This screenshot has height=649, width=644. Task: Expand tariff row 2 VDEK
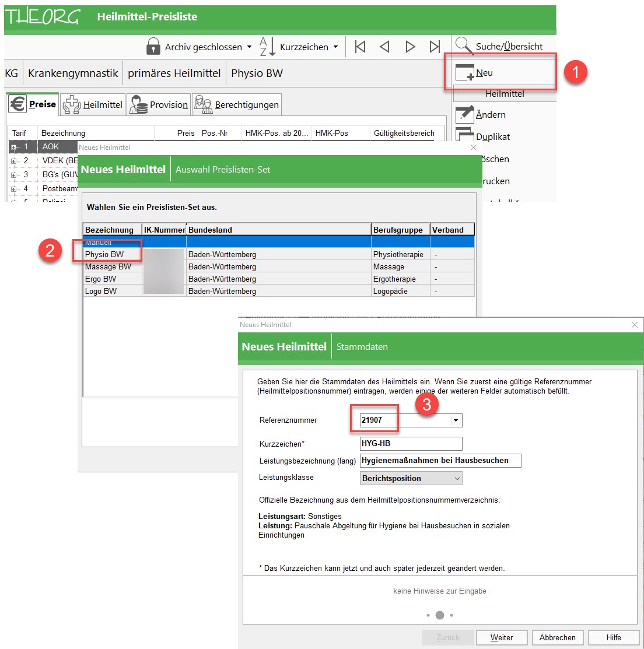click(13, 161)
